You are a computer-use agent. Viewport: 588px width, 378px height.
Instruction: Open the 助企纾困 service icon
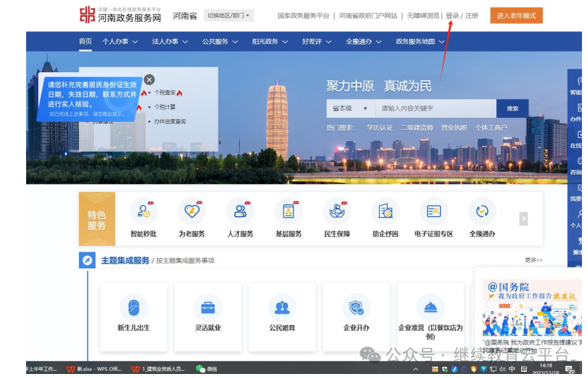[x=385, y=211]
